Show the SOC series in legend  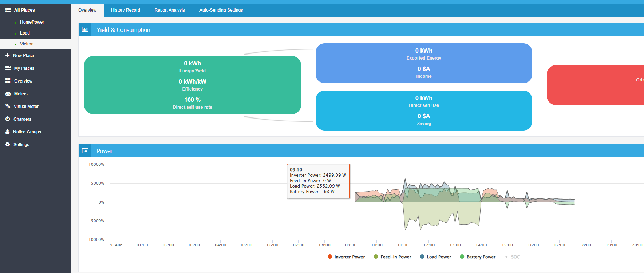[x=512, y=257]
